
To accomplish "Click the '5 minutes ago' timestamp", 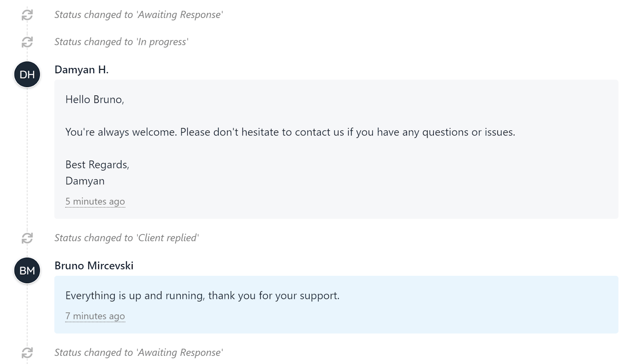I will 95,202.
